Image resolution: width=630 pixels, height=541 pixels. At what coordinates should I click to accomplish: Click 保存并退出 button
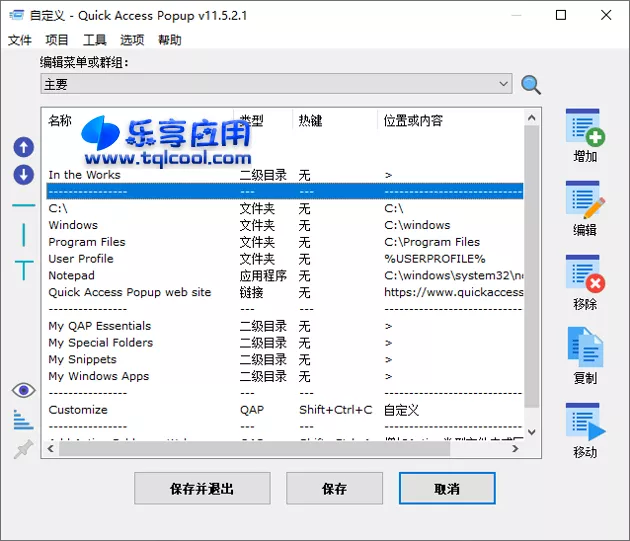click(202, 488)
